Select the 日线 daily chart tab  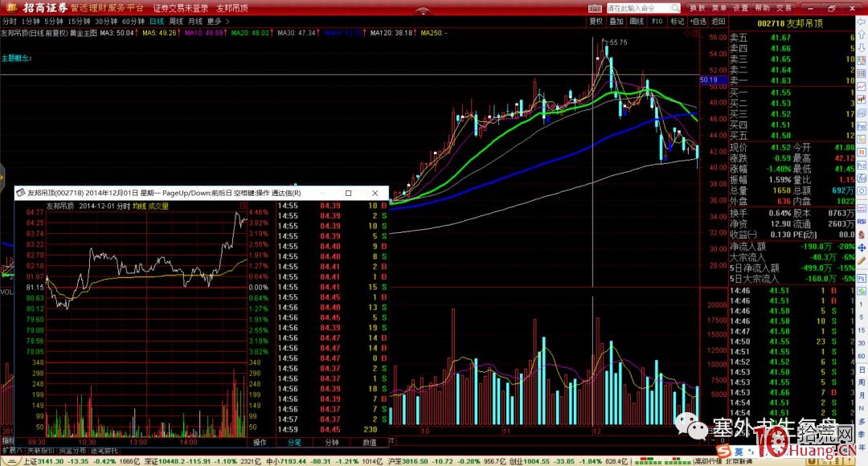[157, 21]
